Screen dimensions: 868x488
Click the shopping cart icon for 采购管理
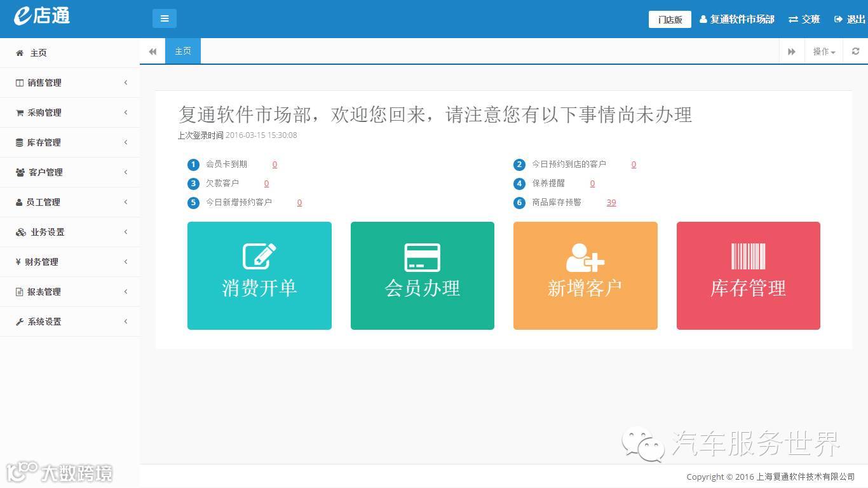click(20, 112)
